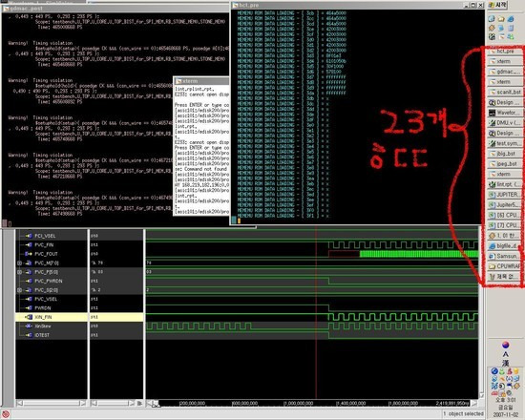Viewport: 525px width, 420px height.
Task: Click the XIN_FIN signal port icon
Action: click(29, 317)
